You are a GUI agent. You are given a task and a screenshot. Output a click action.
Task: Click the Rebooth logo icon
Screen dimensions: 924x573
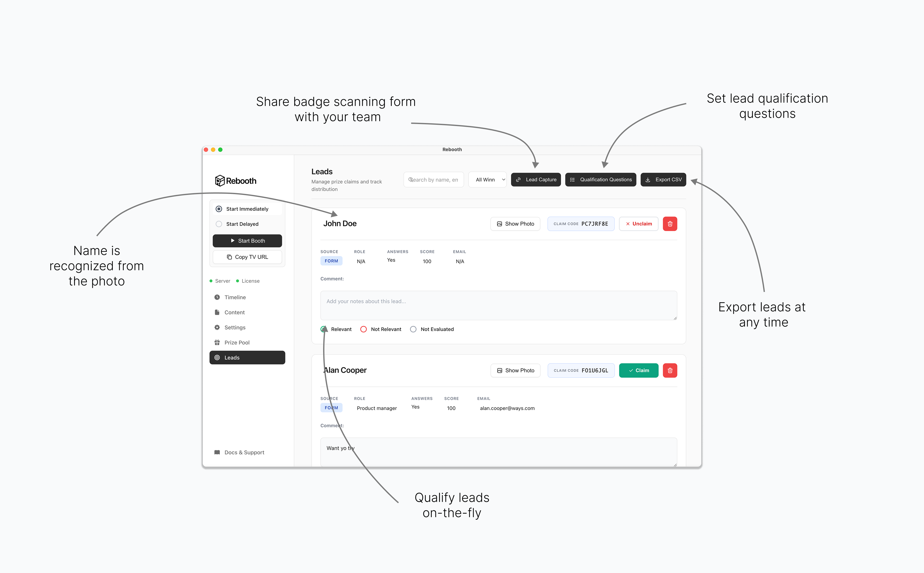pos(221,181)
